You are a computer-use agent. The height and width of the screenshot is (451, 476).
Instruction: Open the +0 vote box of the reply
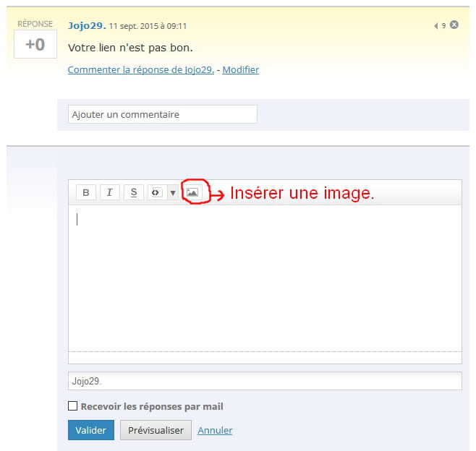coord(35,44)
